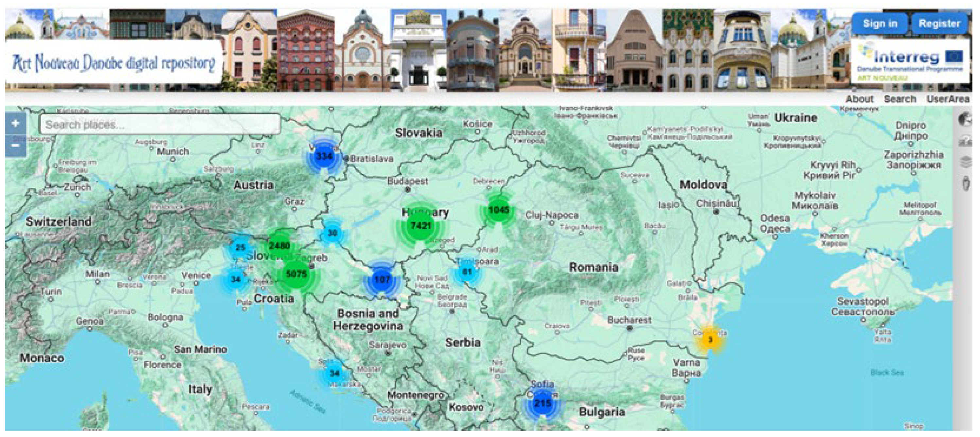Image resolution: width=980 pixels, height=437 pixels.
Task: Click the Cluj-Napoca city label
Action: pyautogui.click(x=551, y=215)
